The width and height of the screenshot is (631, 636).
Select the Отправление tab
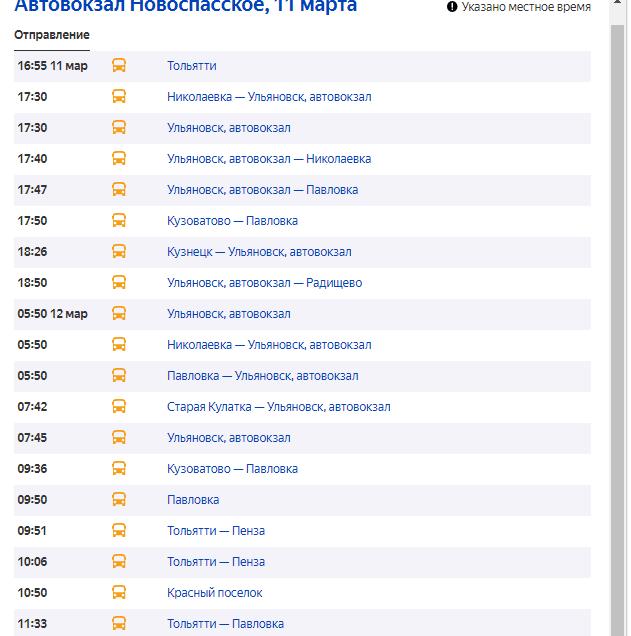[x=51, y=35]
